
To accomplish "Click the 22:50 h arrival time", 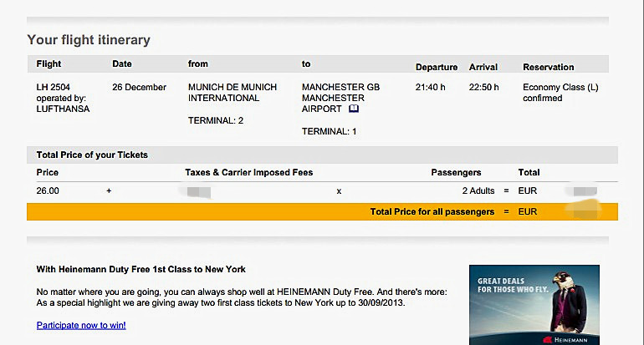I will (x=485, y=87).
